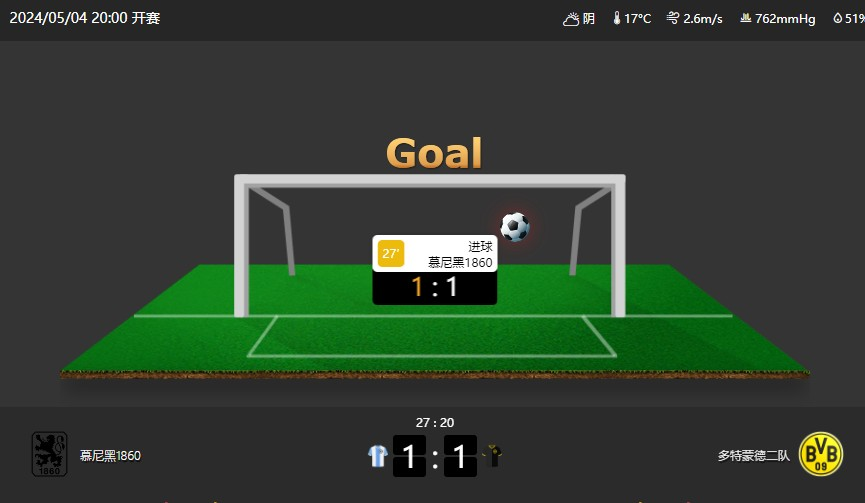Image resolution: width=865 pixels, height=503 pixels.
Task: Click the wind speed icon
Action: tap(672, 18)
